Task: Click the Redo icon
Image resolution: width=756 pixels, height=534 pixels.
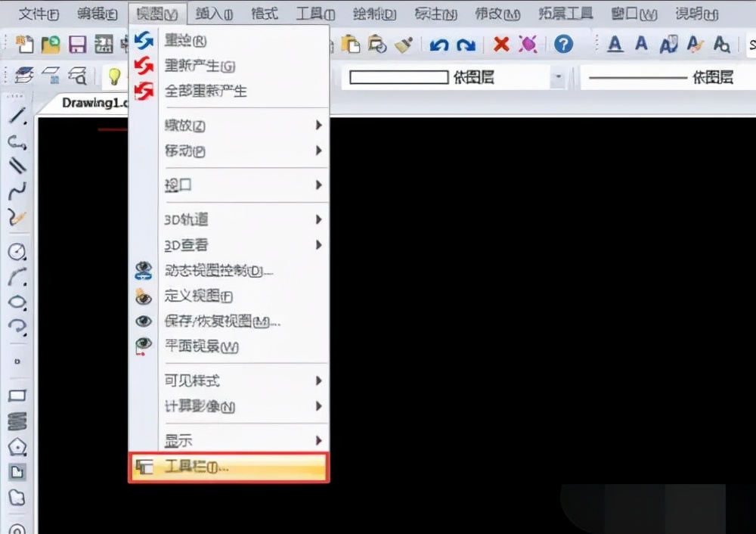Action: pos(468,45)
